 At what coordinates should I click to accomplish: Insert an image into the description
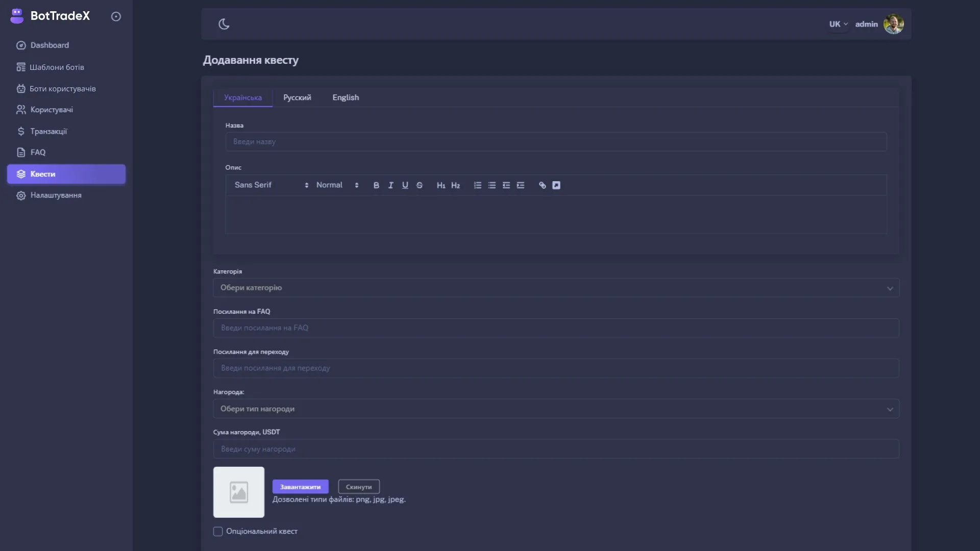point(556,185)
